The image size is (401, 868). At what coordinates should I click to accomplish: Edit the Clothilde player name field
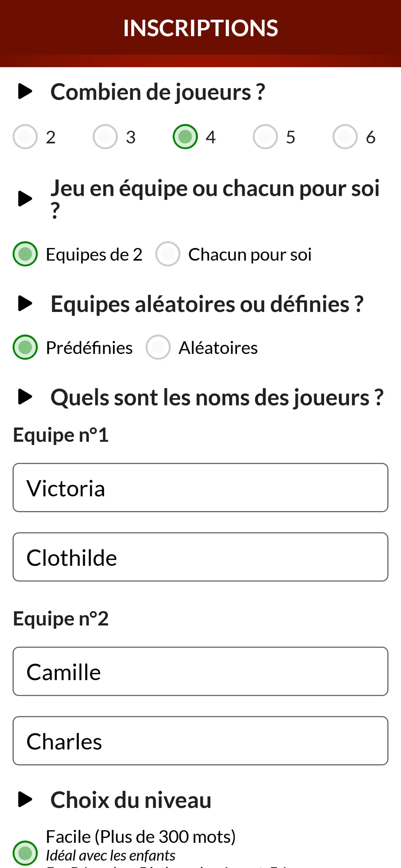(200, 557)
